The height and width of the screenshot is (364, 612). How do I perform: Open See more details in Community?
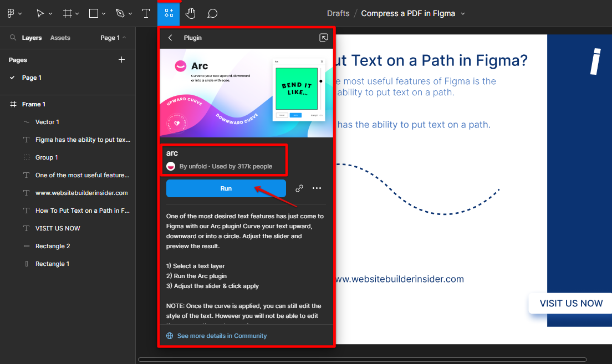point(222,336)
